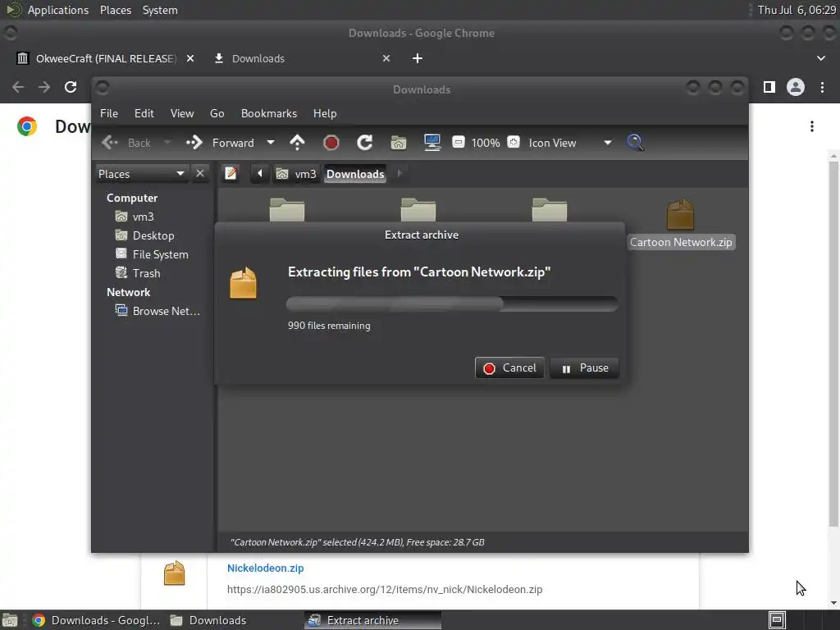The width and height of the screenshot is (840, 630).
Task: Open the Edit menu
Action: pos(144,113)
